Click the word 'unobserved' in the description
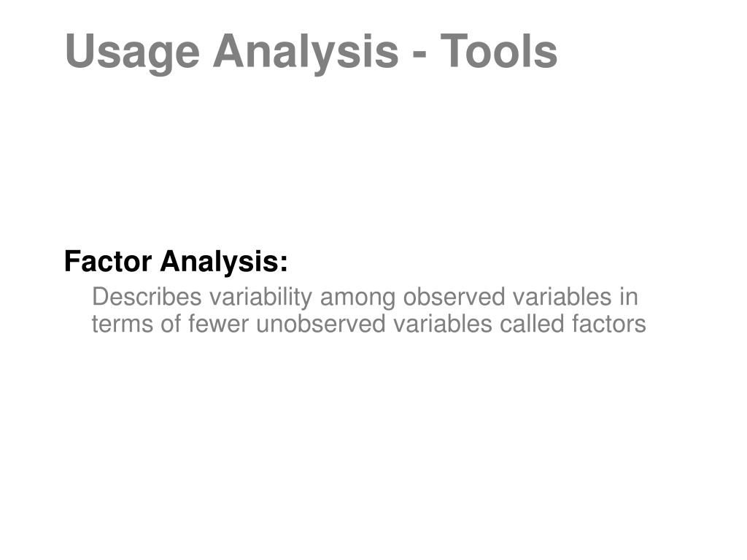747x560 pixels. point(321,324)
